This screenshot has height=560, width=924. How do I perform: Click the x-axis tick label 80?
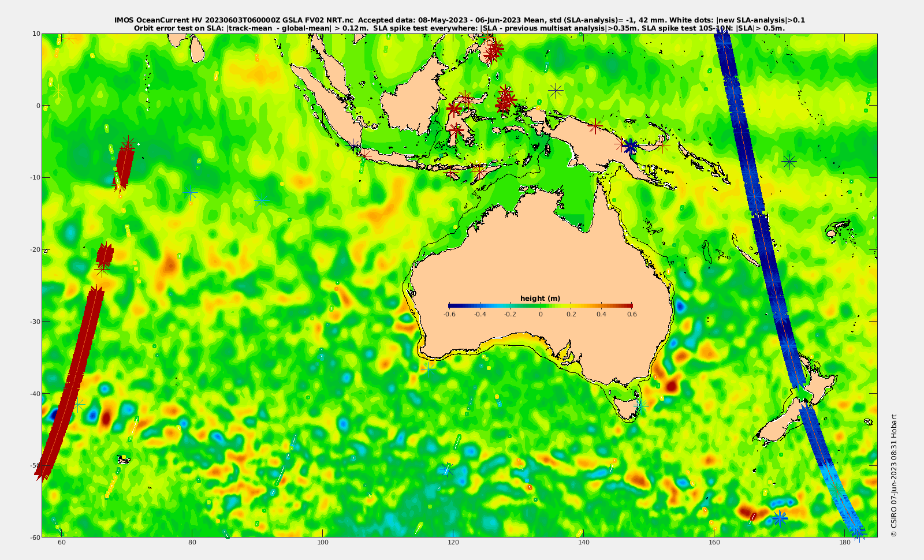[x=192, y=543]
